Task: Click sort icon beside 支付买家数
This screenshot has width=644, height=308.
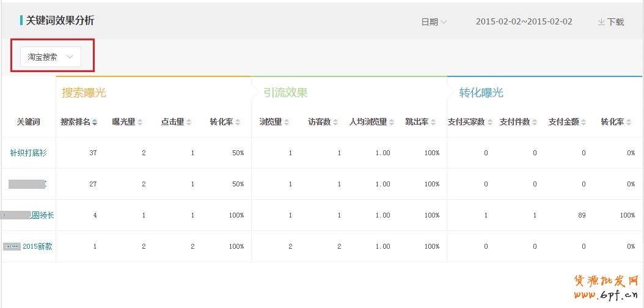Action: point(489,122)
